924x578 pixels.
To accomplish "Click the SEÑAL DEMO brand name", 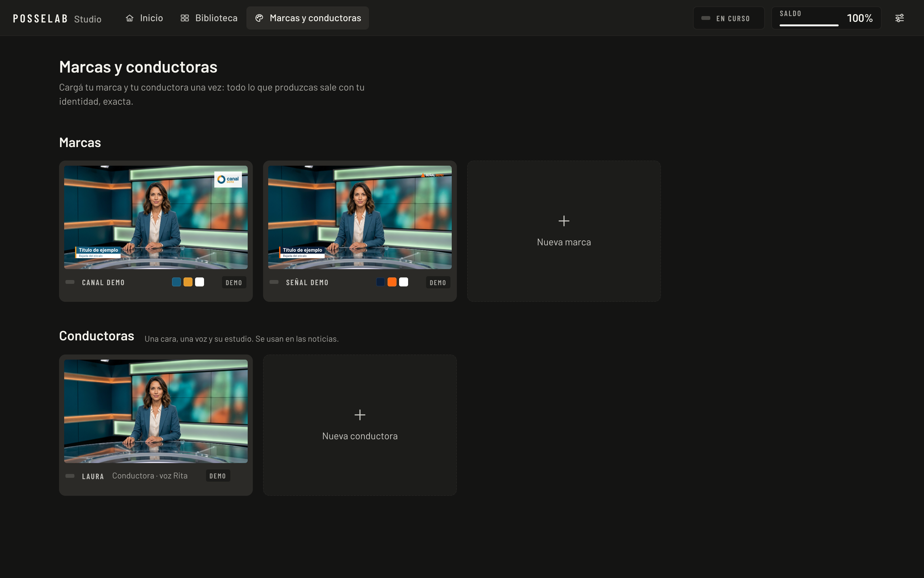I will 307,283.
